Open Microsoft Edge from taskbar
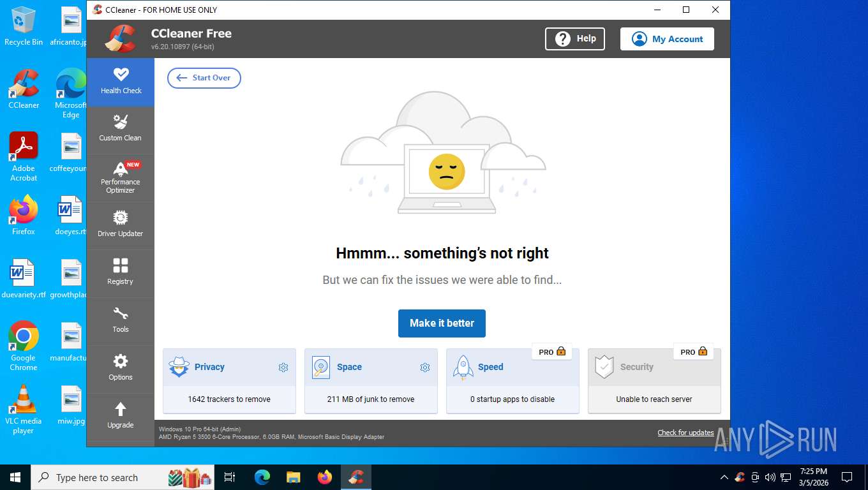This screenshot has width=868, height=490. click(262, 477)
